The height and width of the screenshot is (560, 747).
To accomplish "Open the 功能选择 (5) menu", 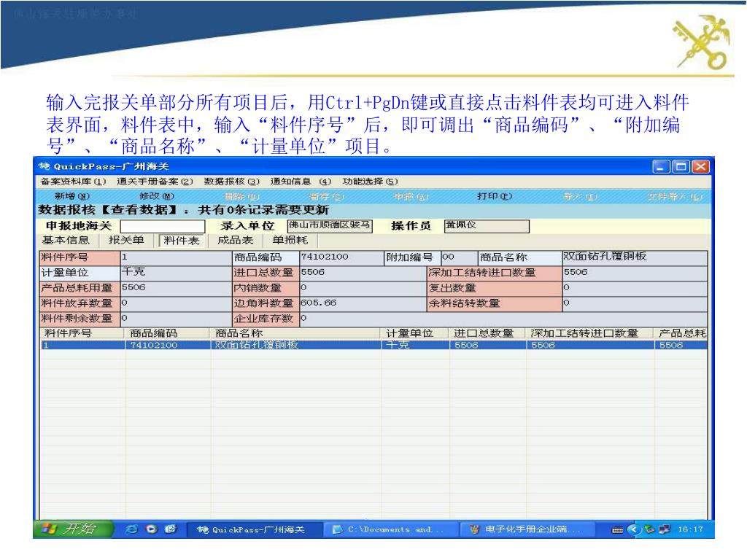I will tap(370, 182).
